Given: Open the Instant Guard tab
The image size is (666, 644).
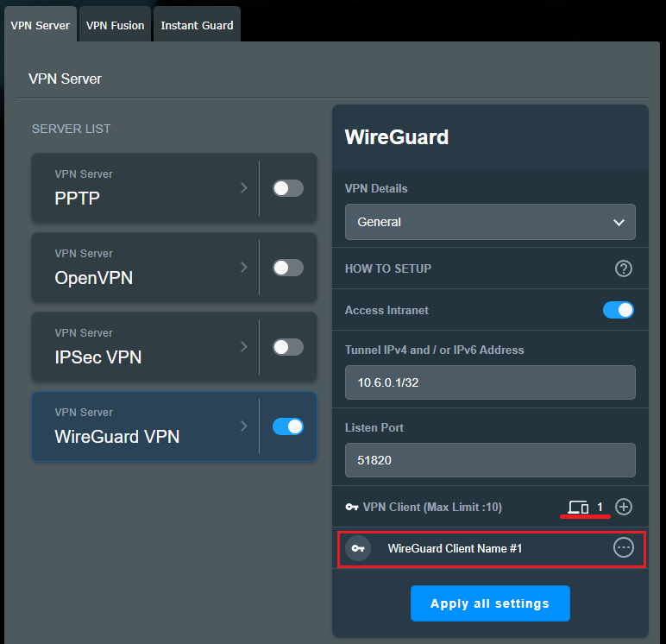Looking at the screenshot, I should 197,26.
